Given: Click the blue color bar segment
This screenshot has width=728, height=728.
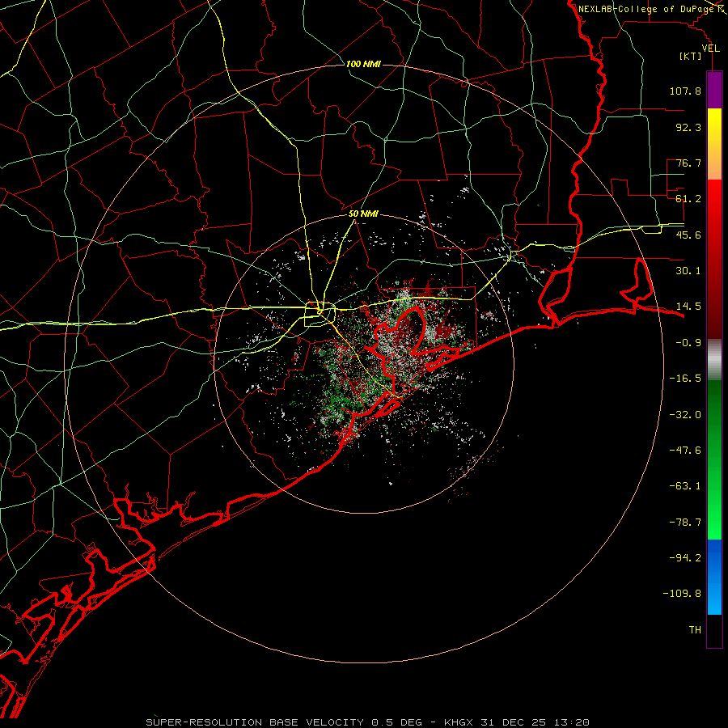Looking at the screenshot, I should pyautogui.click(x=714, y=577).
